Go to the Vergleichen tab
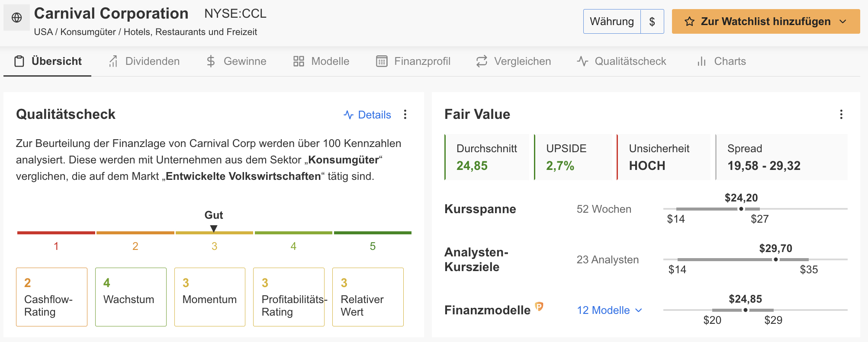This screenshot has height=342, width=868. pyautogui.click(x=513, y=61)
